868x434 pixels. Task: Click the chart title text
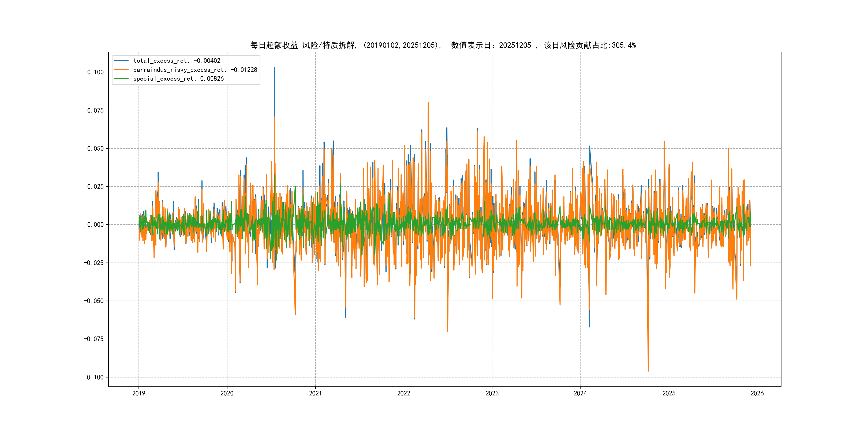pyautogui.click(x=443, y=45)
